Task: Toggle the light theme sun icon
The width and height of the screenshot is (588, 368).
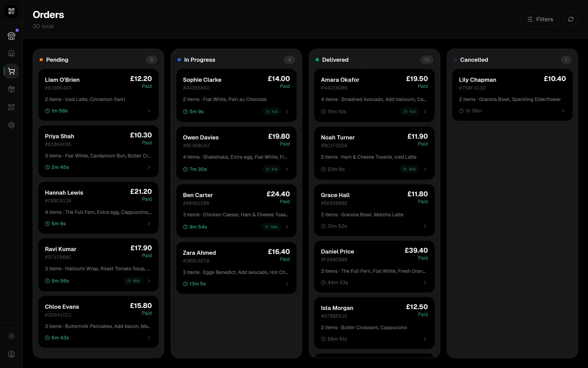Action: (x=11, y=336)
